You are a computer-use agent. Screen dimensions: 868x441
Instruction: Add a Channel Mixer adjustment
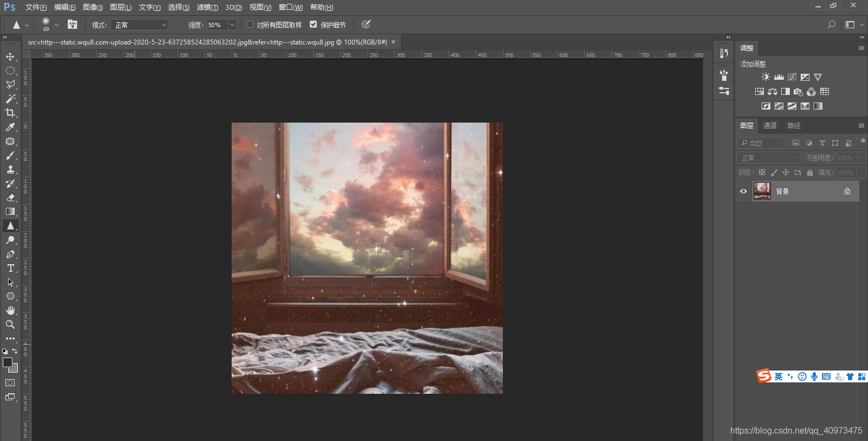pyautogui.click(x=811, y=92)
